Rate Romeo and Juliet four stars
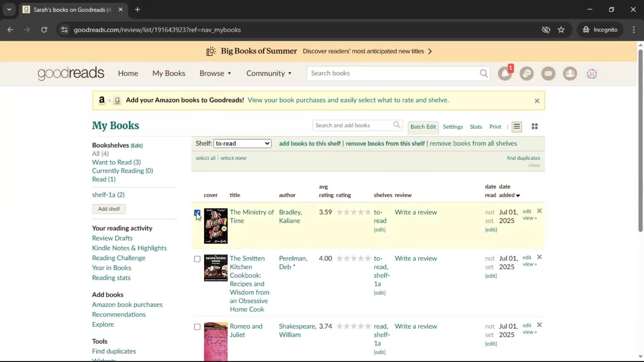644x362 pixels. [361, 326]
